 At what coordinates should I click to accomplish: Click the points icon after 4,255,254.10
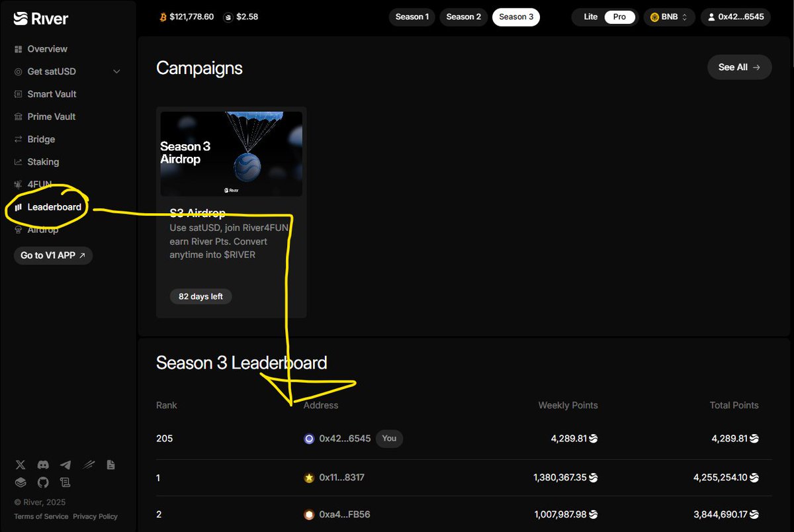tap(754, 478)
